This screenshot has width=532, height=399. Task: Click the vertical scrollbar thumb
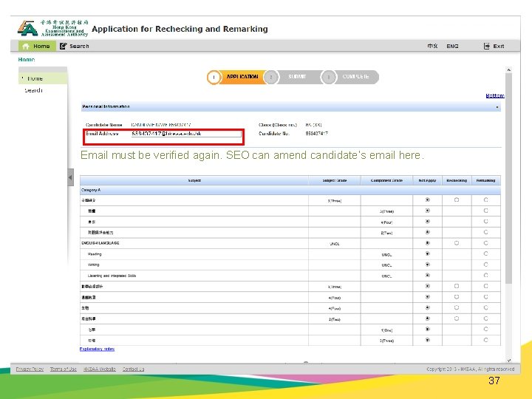pos(508,179)
